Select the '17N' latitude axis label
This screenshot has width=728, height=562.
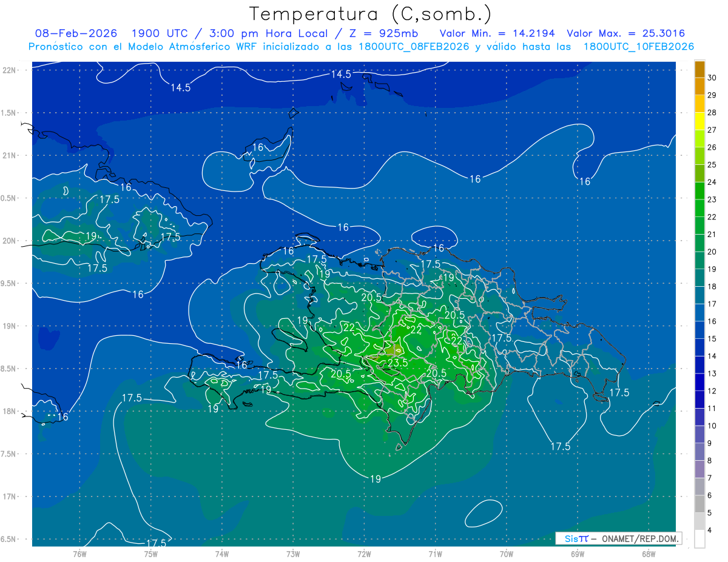pyautogui.click(x=10, y=497)
